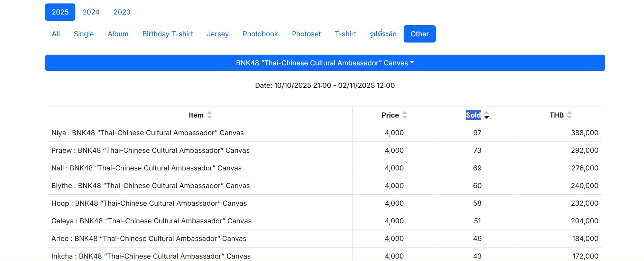Switch to the 2024 year tab
The image size is (644, 261).
[91, 12]
